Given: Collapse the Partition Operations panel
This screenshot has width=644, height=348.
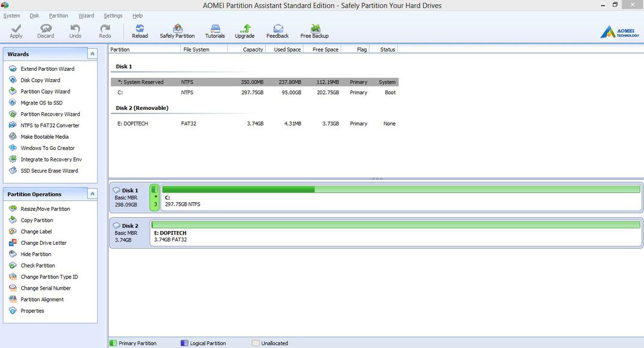Looking at the screenshot, I should [92, 194].
